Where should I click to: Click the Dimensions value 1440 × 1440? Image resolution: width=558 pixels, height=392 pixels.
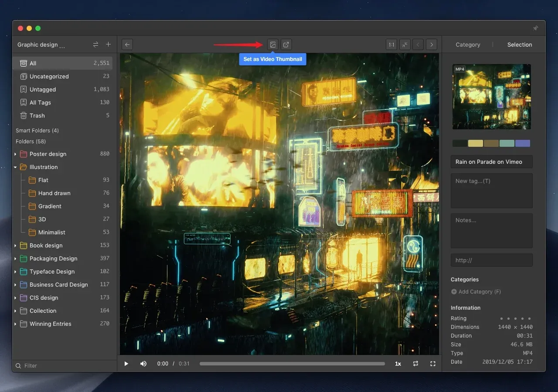[515, 327]
